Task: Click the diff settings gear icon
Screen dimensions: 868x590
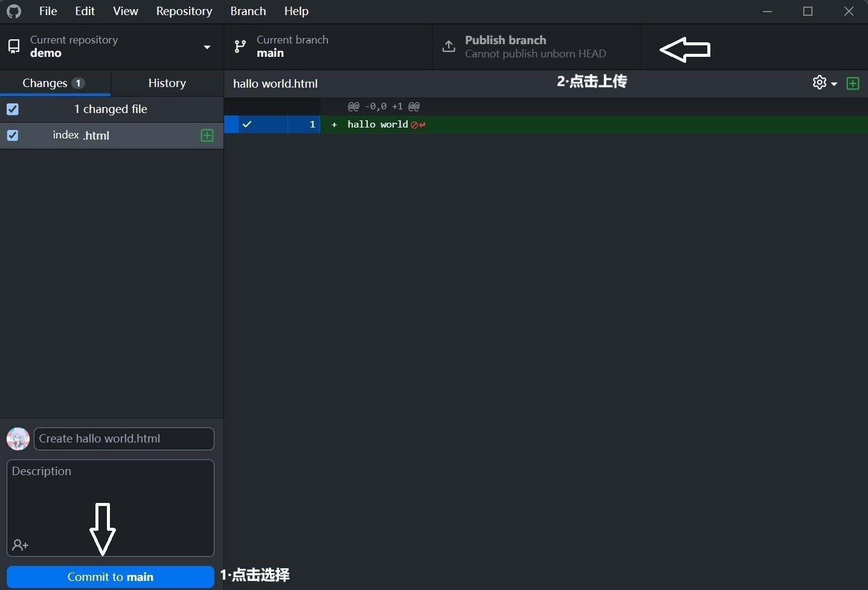Action: pyautogui.click(x=819, y=83)
